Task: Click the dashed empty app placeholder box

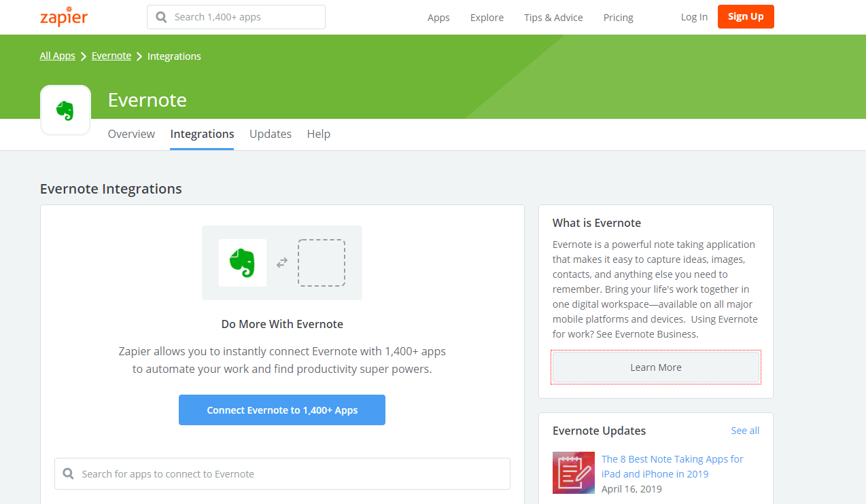Action: click(x=322, y=263)
